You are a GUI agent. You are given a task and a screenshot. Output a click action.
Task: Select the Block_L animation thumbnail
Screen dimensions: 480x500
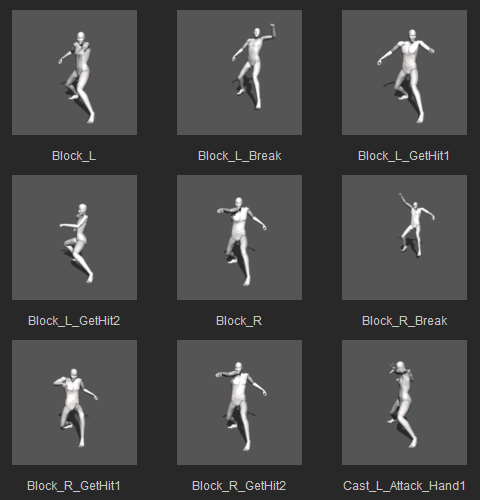click(74, 72)
